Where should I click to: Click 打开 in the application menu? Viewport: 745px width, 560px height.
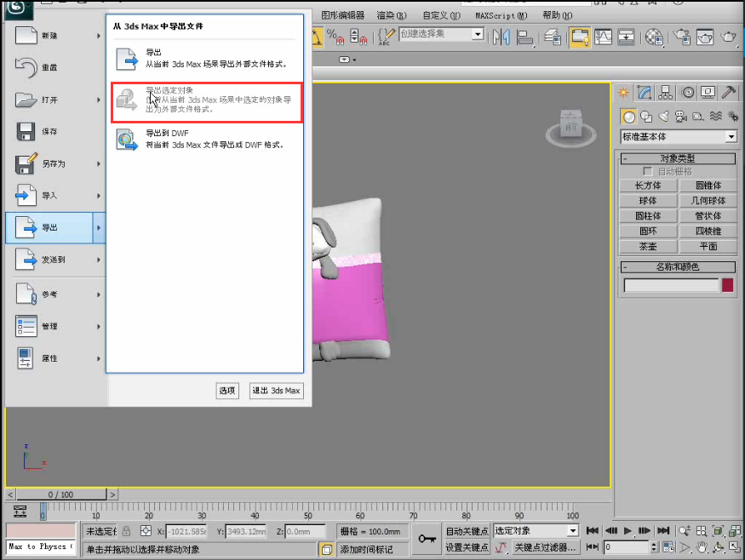coord(55,100)
